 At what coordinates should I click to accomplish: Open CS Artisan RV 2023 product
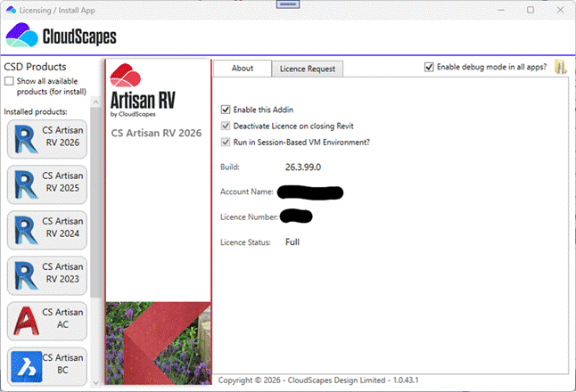click(46, 278)
